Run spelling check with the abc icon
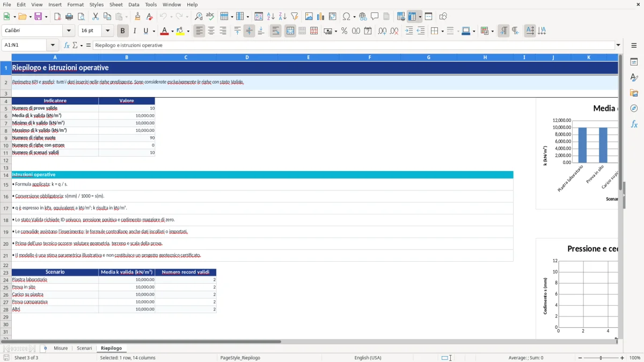This screenshot has width=644, height=362. click(x=210, y=17)
